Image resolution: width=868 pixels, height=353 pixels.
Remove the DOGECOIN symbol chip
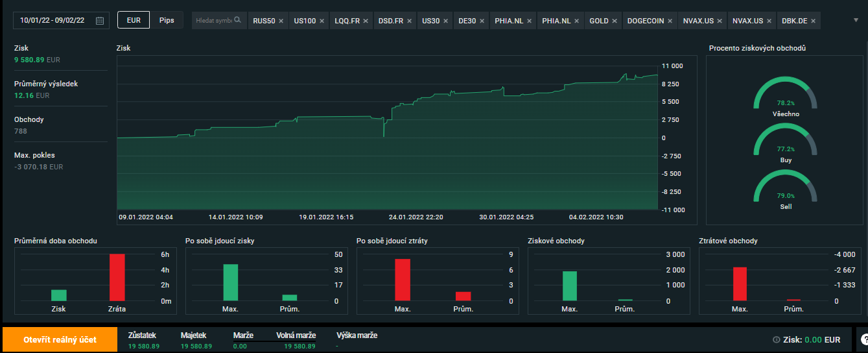point(670,21)
